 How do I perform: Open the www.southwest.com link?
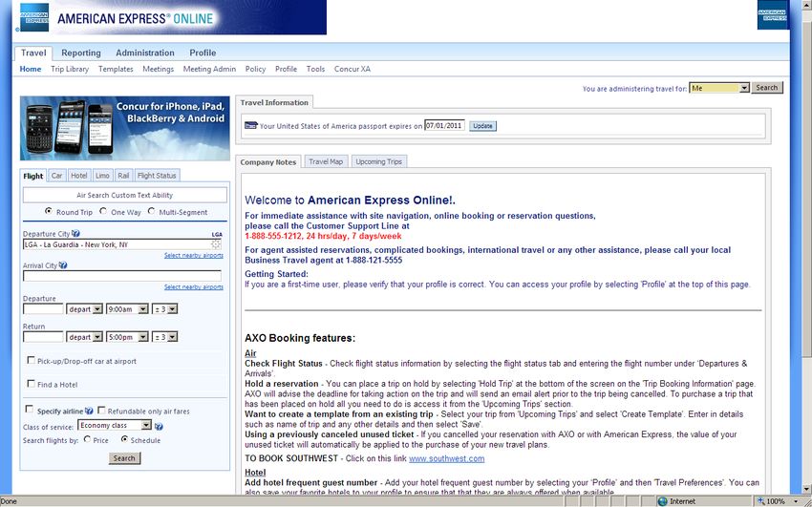coord(446,458)
